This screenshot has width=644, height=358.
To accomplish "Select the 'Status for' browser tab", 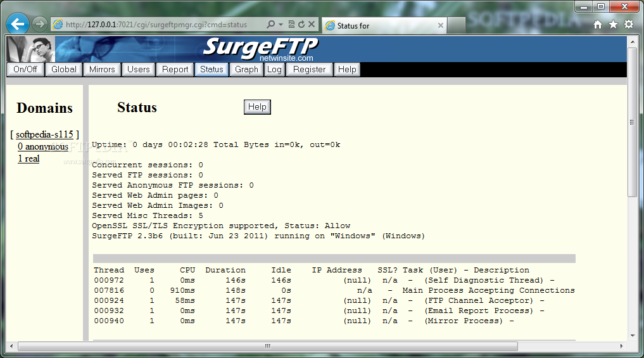I will point(384,25).
